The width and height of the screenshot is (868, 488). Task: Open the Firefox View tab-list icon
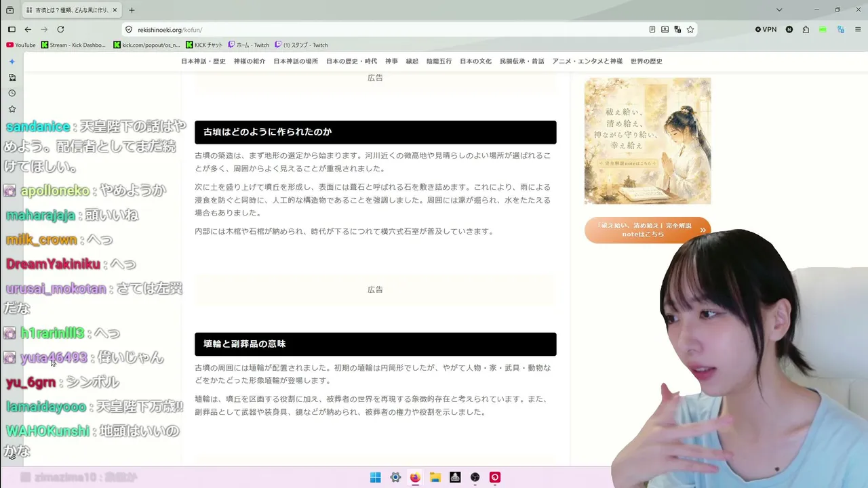9,10
